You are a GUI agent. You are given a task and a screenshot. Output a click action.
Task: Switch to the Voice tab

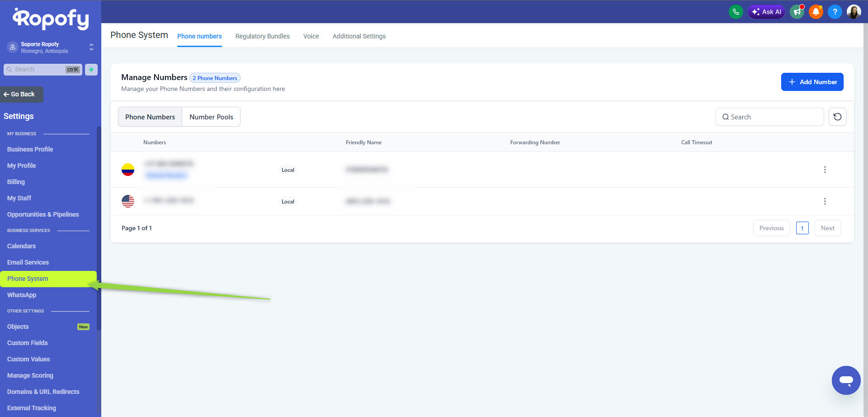(311, 36)
